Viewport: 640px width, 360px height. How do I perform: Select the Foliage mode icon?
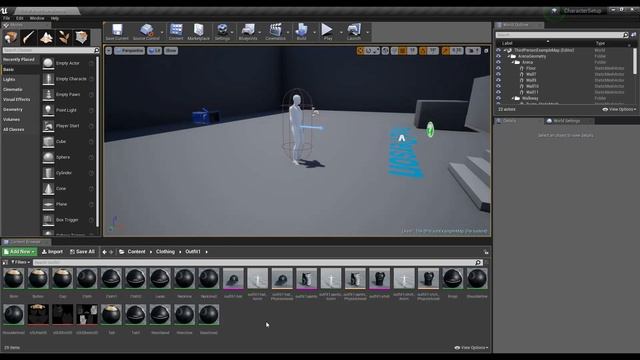[x=64, y=38]
